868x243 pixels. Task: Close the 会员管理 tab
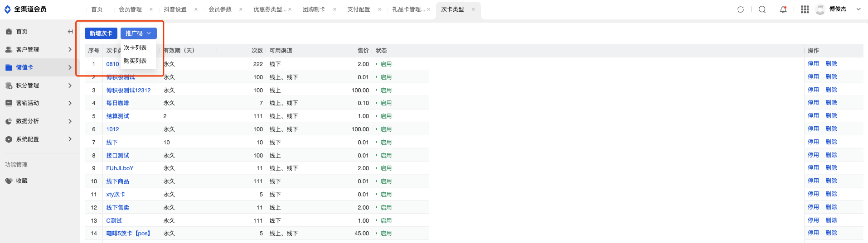[x=151, y=10]
